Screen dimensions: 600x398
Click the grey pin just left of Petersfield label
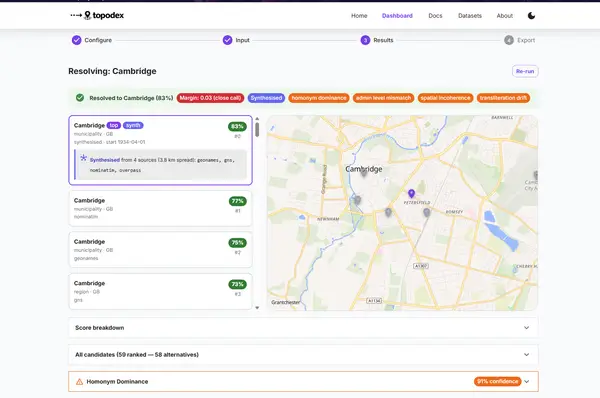[x=388, y=212]
